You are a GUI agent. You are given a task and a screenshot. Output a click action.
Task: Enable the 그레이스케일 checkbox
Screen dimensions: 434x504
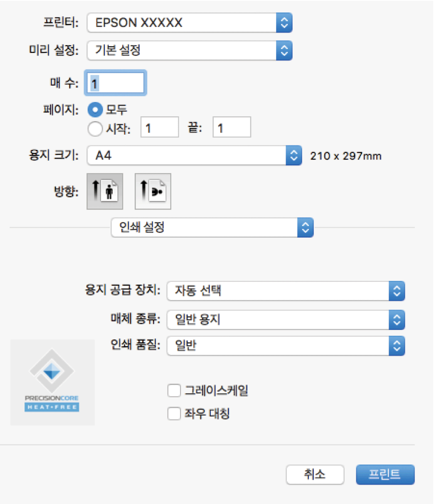point(174,391)
